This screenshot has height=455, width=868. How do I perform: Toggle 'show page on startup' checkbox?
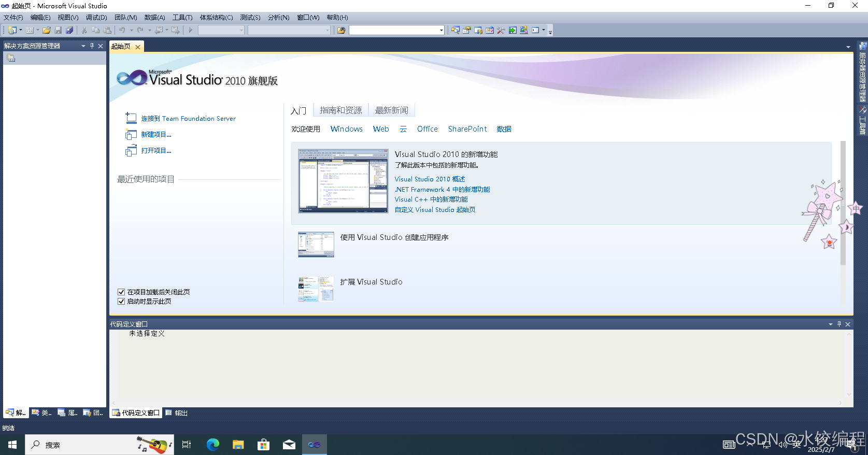(121, 301)
